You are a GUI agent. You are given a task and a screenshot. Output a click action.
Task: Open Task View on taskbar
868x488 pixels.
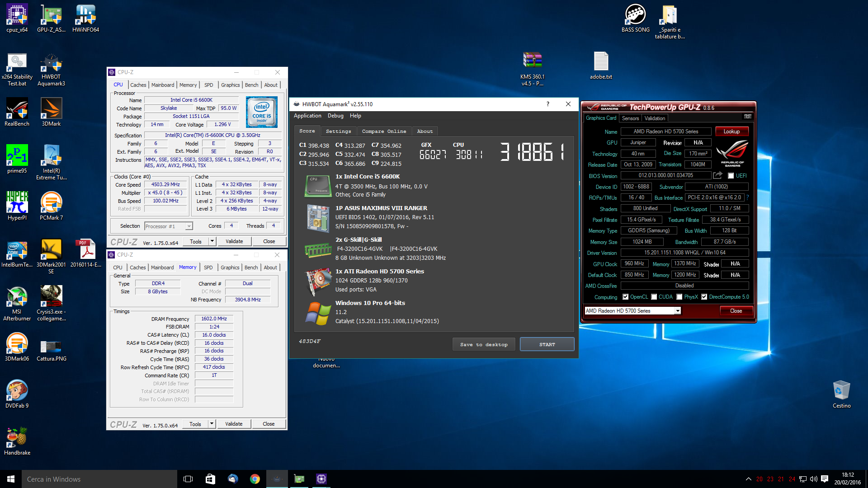(188, 479)
